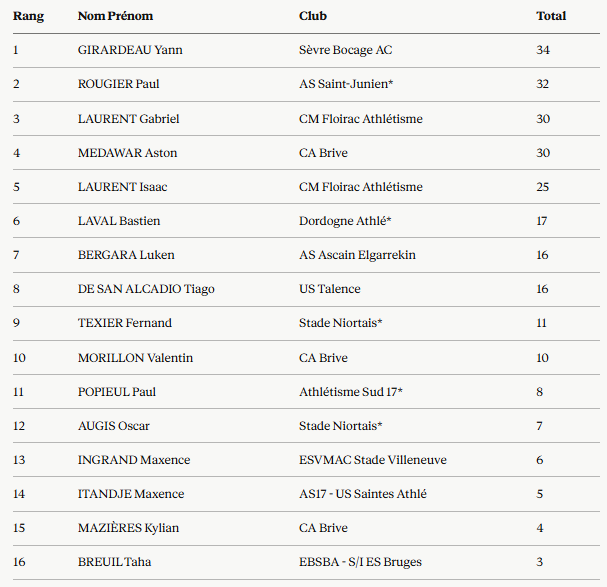Click the Total column header

click(x=551, y=16)
